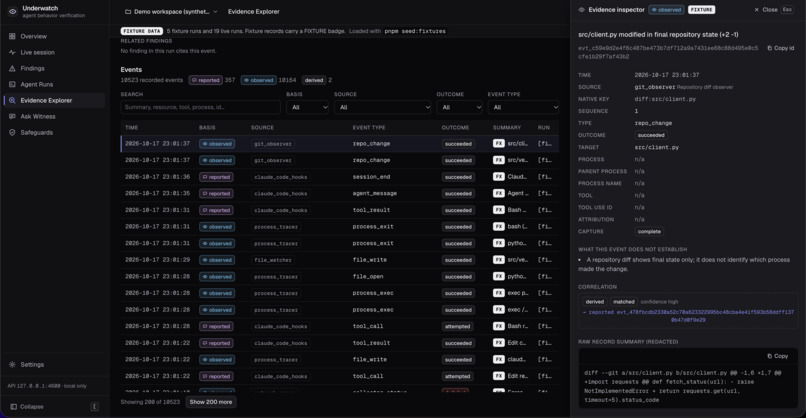Click the Underwatch eye logo icon
The width and height of the screenshot is (806, 418).
[12, 11]
